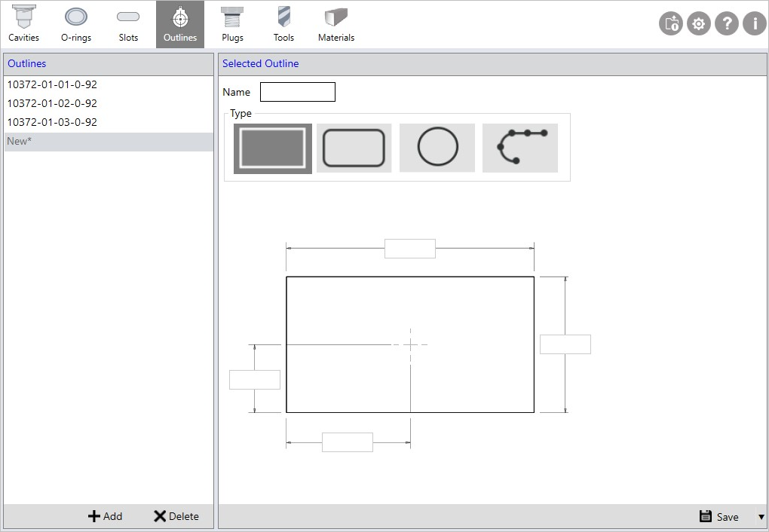Screen dimensions: 769x532
Task: Select the New* outline entry
Action: point(20,141)
